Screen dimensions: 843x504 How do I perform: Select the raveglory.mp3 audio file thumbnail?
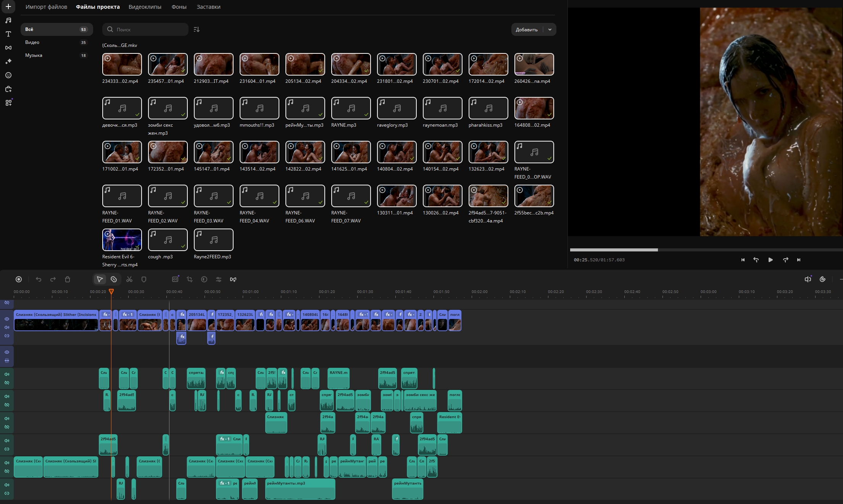coord(397,108)
